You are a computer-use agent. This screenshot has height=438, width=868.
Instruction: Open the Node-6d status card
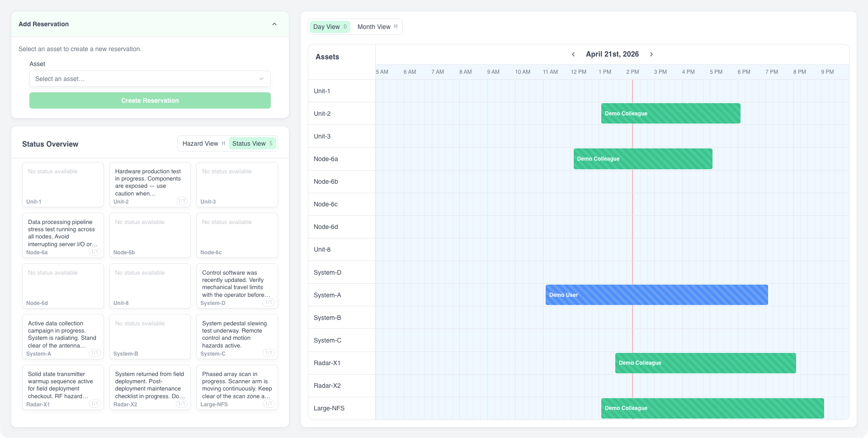[x=63, y=286]
